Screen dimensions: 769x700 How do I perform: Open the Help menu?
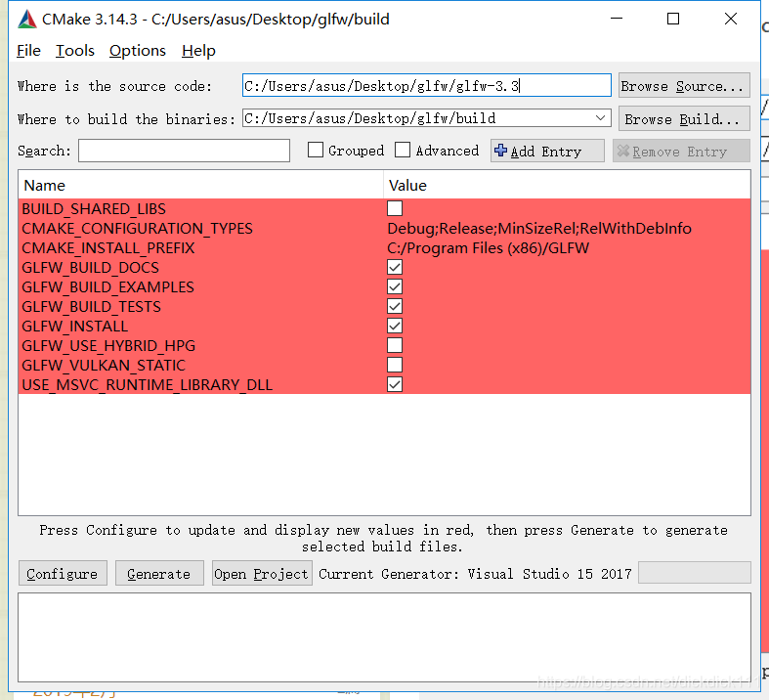point(198,51)
